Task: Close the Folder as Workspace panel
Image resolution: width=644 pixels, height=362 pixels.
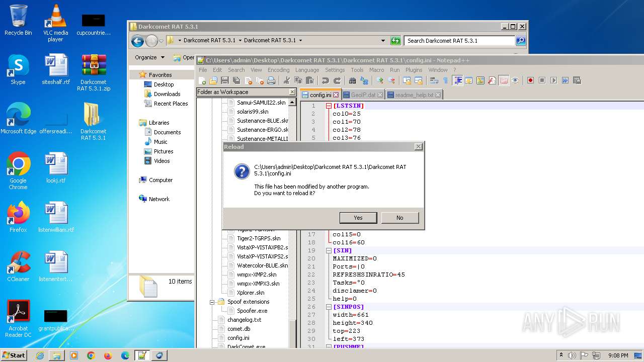Action: pos(292,92)
